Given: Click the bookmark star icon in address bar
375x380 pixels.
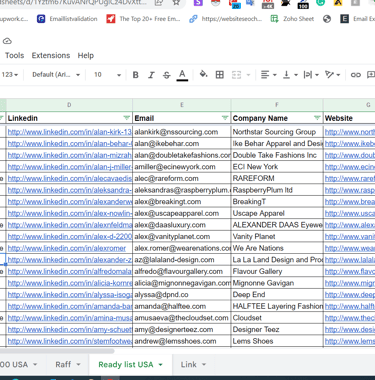Looking at the screenshot, I should [176, 3].
